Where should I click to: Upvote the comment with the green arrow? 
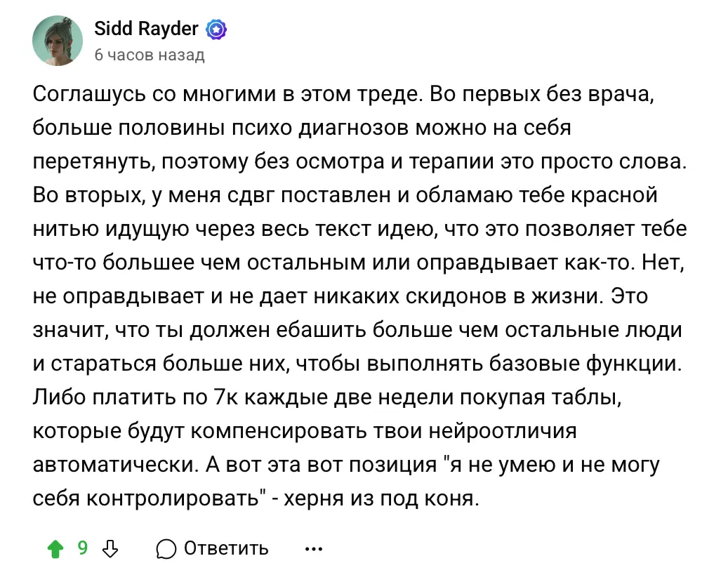pyautogui.click(x=54, y=548)
